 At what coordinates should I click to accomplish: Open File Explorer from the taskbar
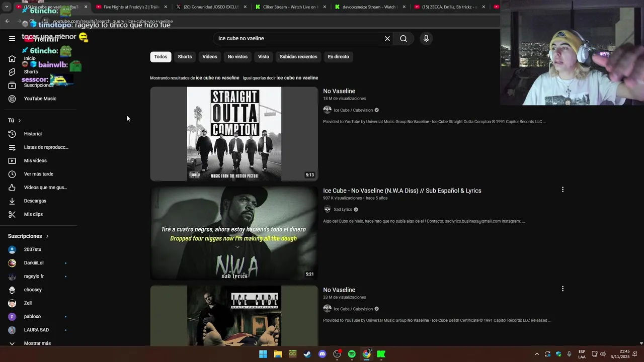tap(278, 354)
